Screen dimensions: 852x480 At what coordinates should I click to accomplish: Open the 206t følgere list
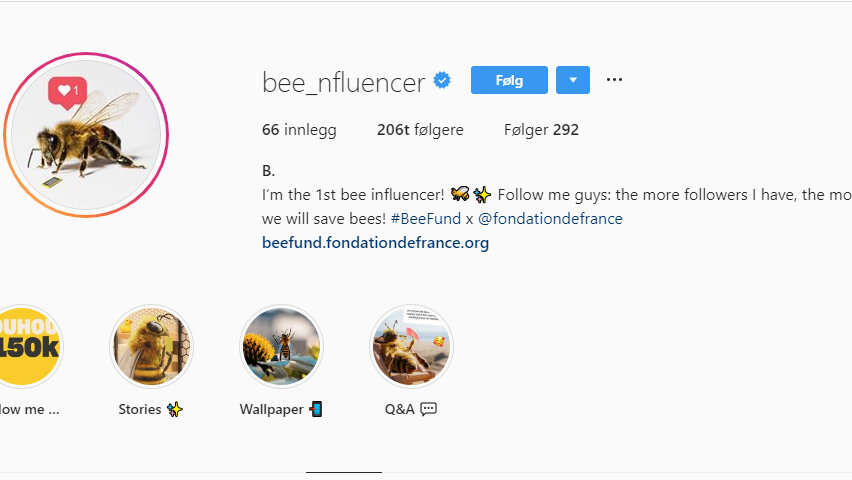[x=419, y=130]
